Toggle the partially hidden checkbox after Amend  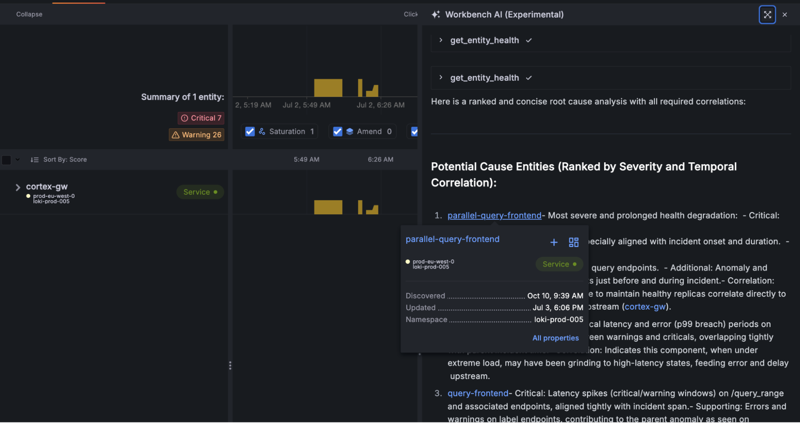coord(414,132)
